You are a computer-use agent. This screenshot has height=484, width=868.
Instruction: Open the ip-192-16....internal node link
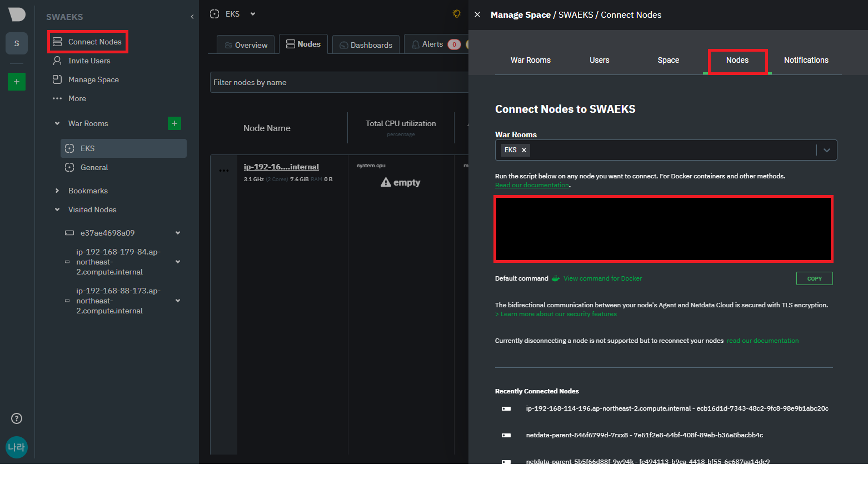point(281,167)
